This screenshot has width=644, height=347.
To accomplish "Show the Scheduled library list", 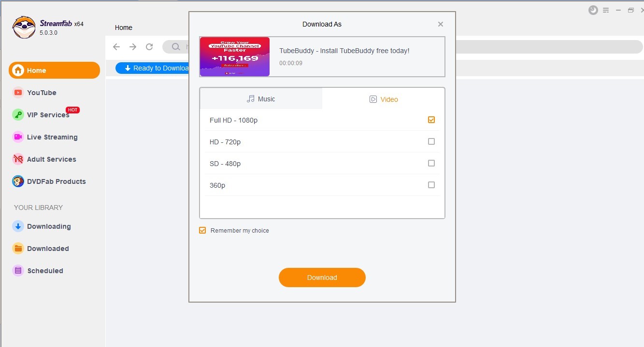I will click(x=38, y=271).
